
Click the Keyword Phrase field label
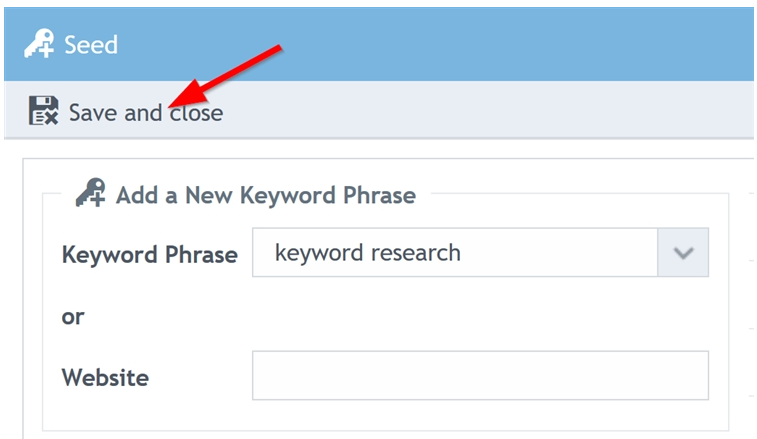[150, 255]
